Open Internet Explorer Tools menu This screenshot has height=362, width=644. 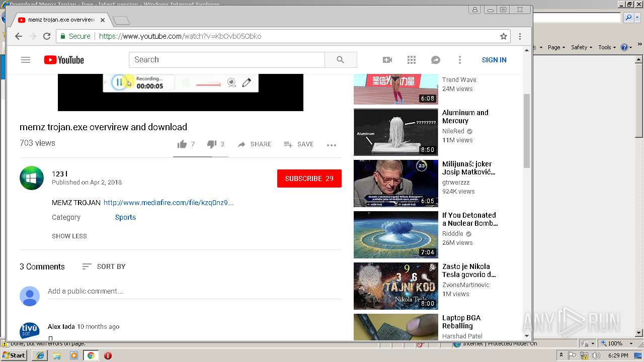[x=607, y=47]
